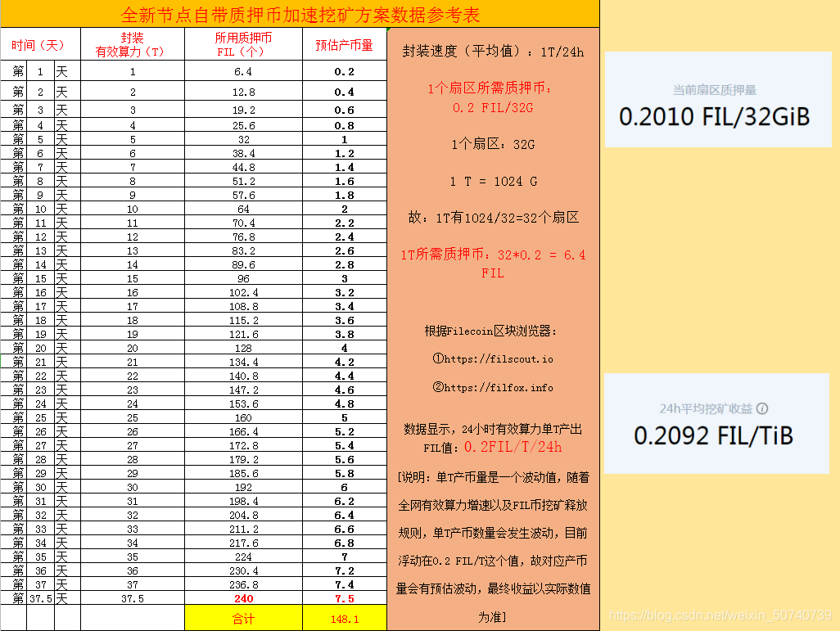This screenshot has width=840, height=631.
Task: Click the 0.2010 FIL/32GiB value card
Action: (x=718, y=100)
